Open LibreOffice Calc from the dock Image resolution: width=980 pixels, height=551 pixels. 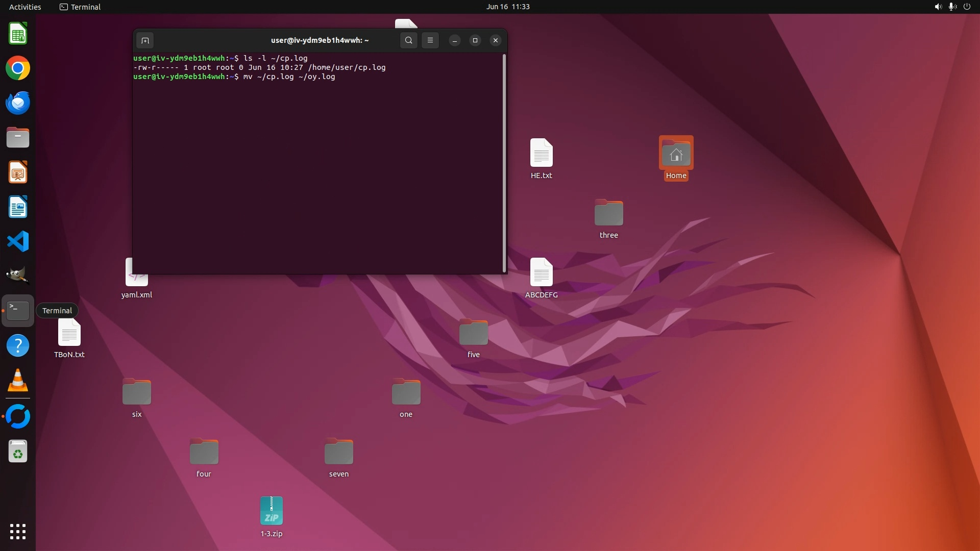[x=18, y=34]
